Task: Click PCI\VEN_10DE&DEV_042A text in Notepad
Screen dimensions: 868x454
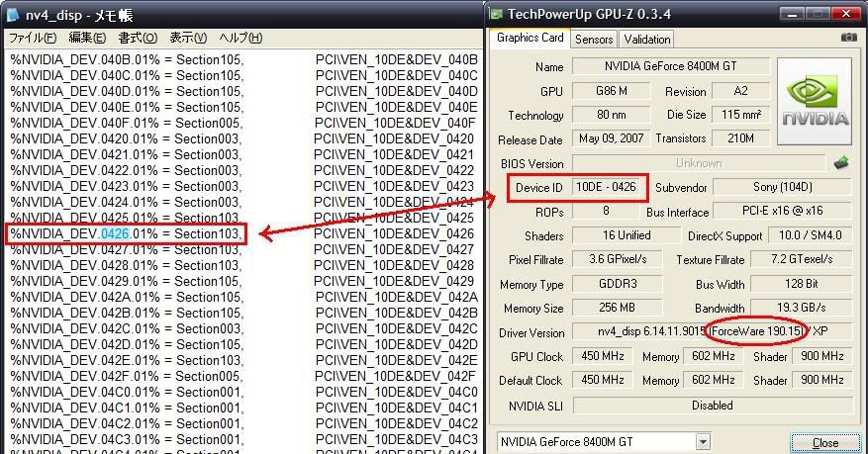Action: (396, 297)
